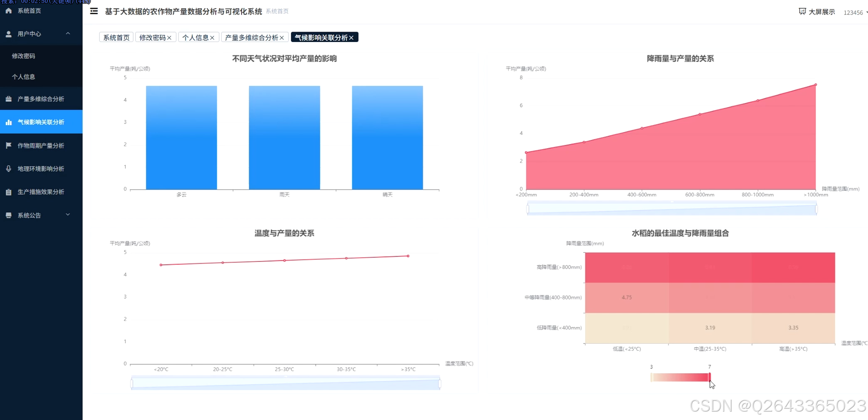Image resolution: width=868 pixels, height=420 pixels.
Task: Close the 气候影响关联分析 tab
Action: click(x=351, y=38)
